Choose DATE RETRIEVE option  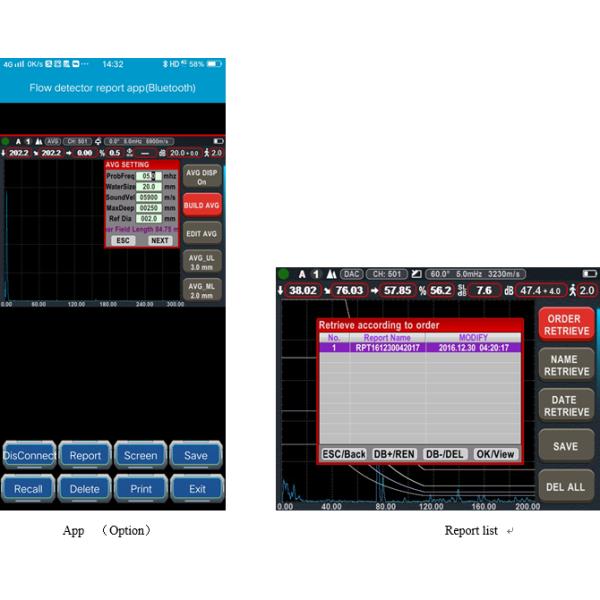tap(565, 405)
